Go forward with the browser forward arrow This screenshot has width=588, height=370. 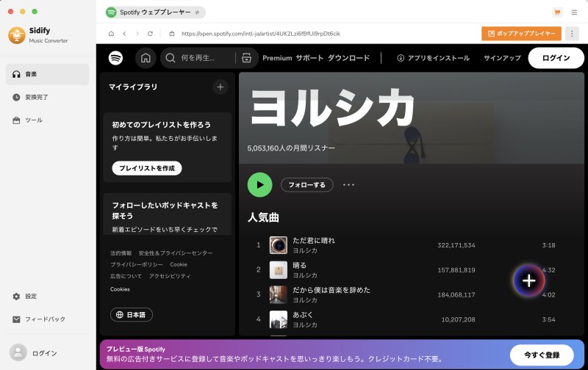137,34
